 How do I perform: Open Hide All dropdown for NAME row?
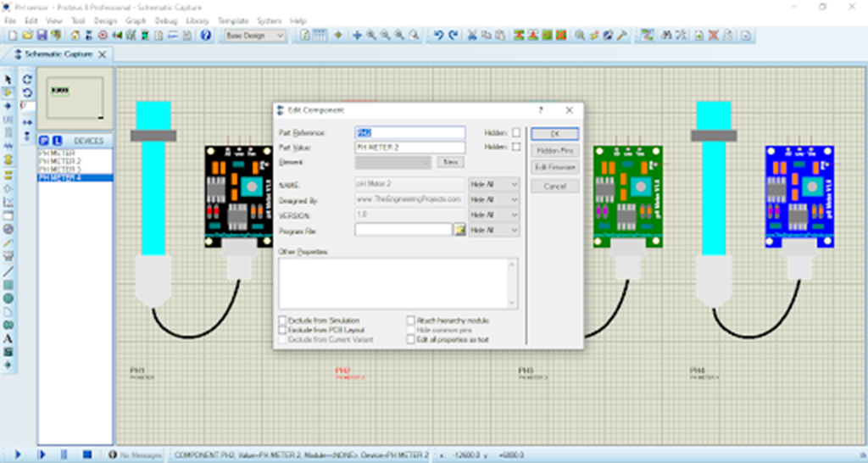pos(494,184)
